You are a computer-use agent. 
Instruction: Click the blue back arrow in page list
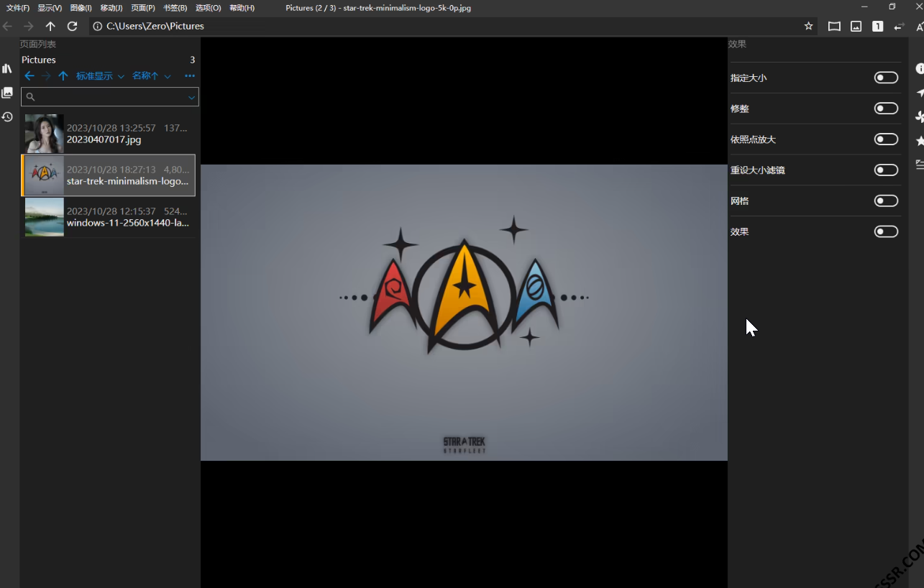pos(29,76)
